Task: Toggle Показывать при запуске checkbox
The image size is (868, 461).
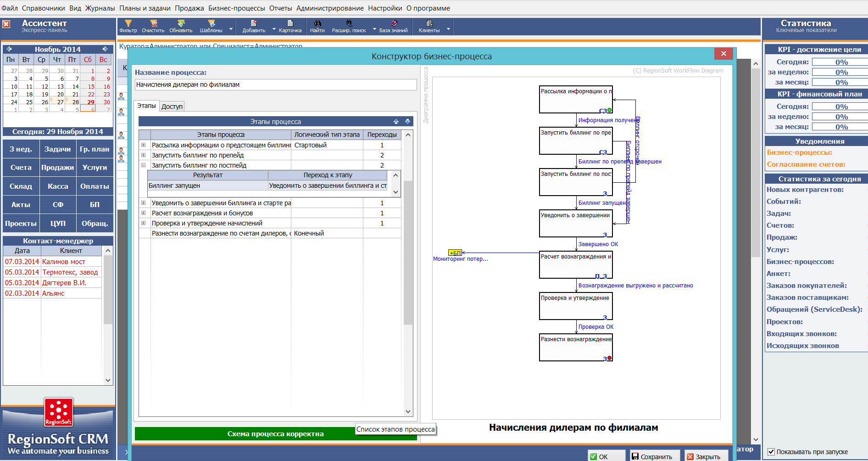Action: [771, 452]
